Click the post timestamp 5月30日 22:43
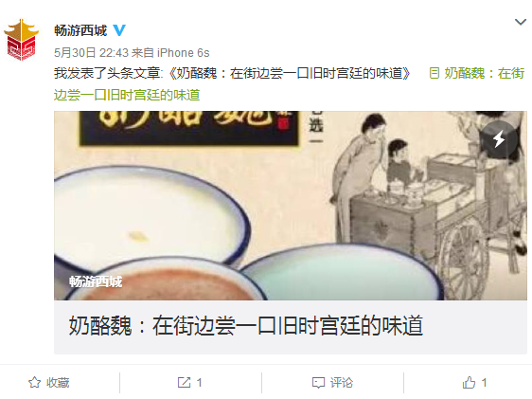This screenshot has width=532, height=399. tap(91, 53)
